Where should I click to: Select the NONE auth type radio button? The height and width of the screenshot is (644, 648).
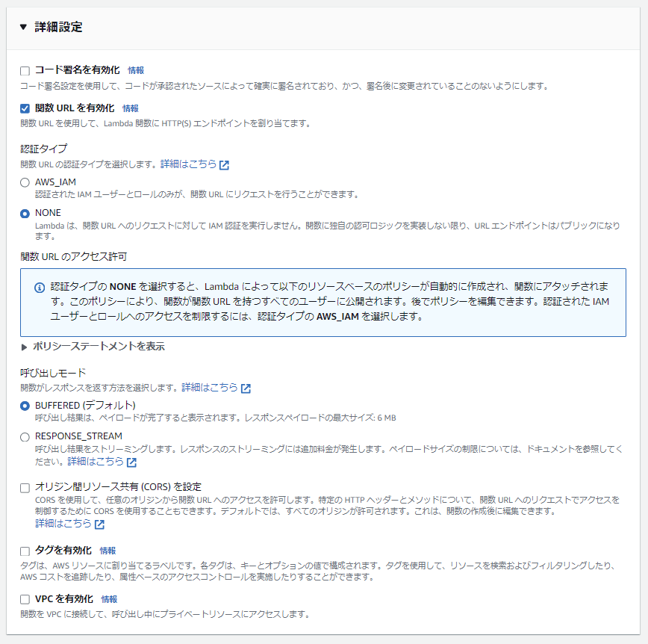point(25,214)
